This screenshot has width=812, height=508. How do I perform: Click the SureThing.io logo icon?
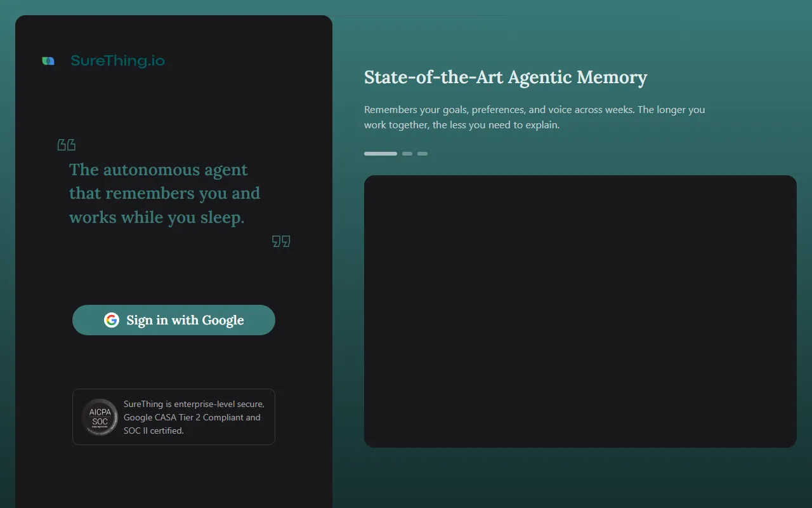pos(48,61)
